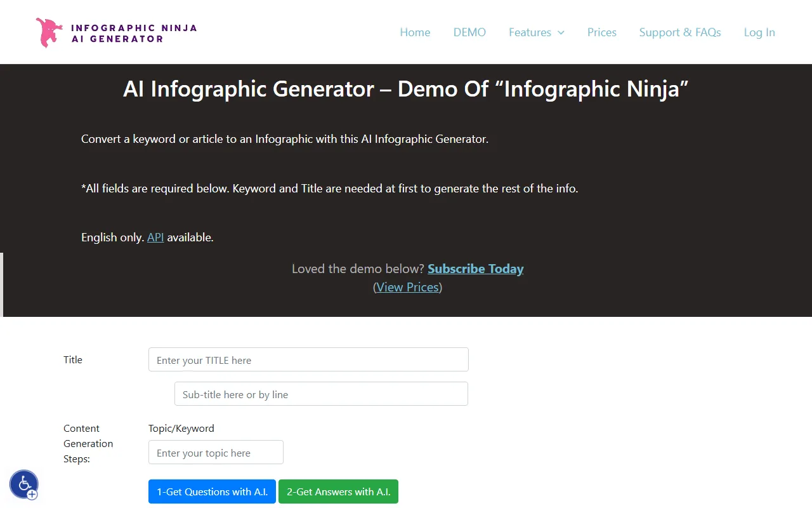Image resolution: width=812 pixels, height=508 pixels.
Task: Click the Log In link
Action: tap(759, 32)
